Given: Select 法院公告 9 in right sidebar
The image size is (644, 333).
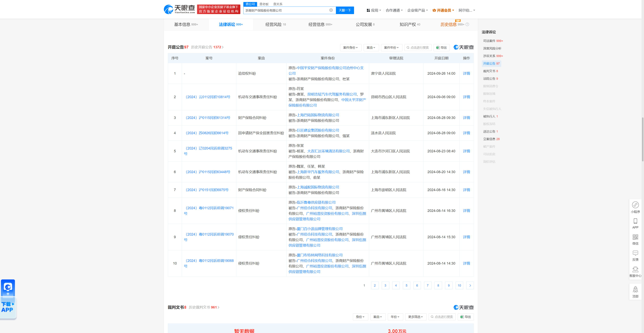Looking at the screenshot, I should coord(490,79).
